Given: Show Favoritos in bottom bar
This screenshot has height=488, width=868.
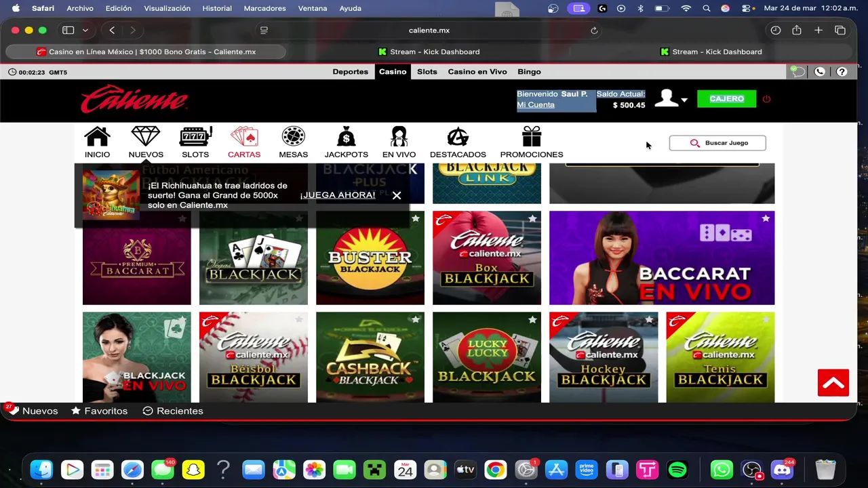Looking at the screenshot, I should pyautogui.click(x=100, y=411).
